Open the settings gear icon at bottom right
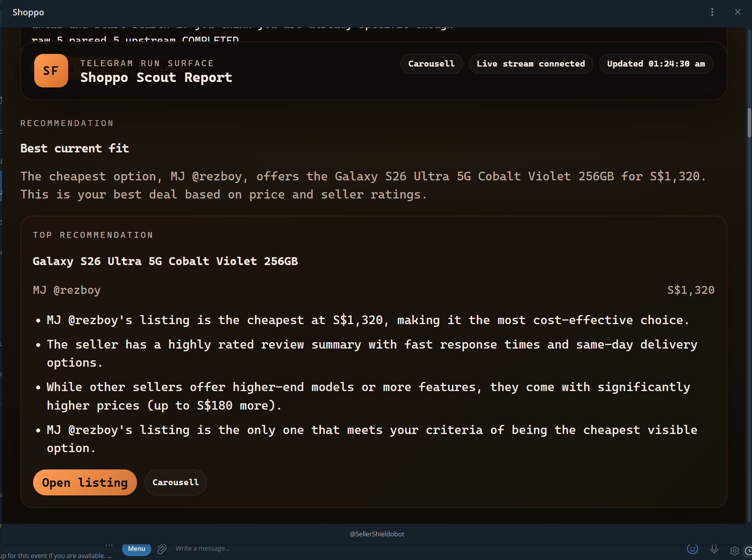Image resolution: width=752 pixels, height=560 pixels. click(734, 551)
